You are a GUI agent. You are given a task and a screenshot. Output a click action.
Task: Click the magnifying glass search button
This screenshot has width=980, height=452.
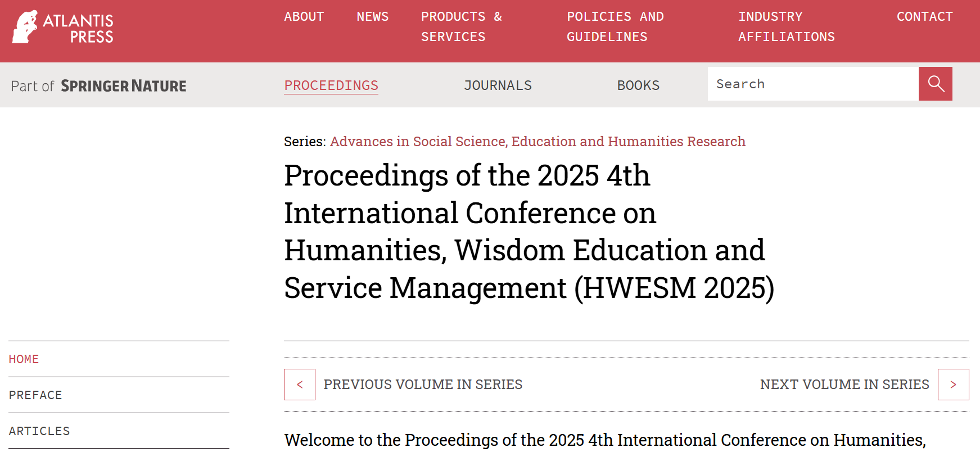[935, 84]
